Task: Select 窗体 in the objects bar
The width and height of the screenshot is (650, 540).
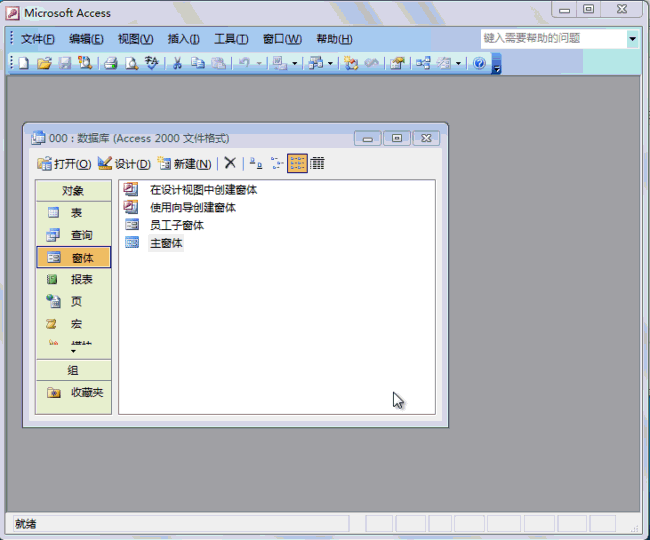Action: pos(73,257)
